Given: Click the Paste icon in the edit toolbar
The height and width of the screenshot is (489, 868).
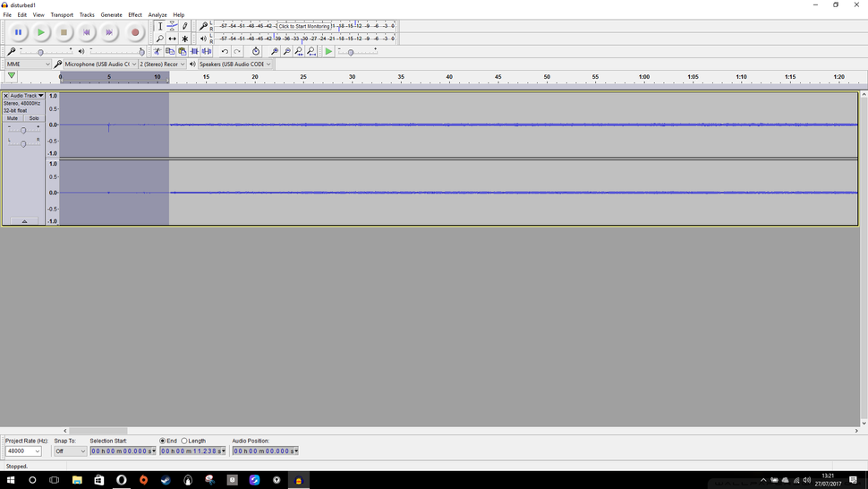Looking at the screenshot, I should (x=183, y=52).
